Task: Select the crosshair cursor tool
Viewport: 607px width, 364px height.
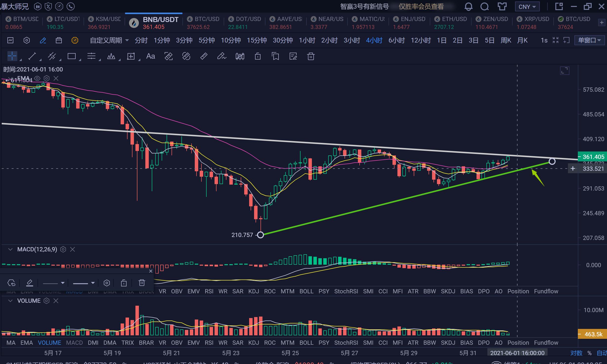Action: (12, 56)
